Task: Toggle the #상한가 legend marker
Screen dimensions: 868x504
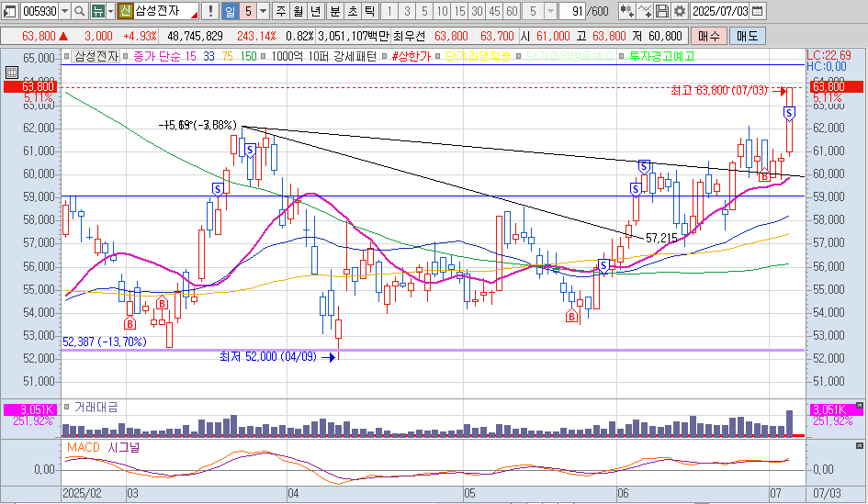Action: pos(411,56)
